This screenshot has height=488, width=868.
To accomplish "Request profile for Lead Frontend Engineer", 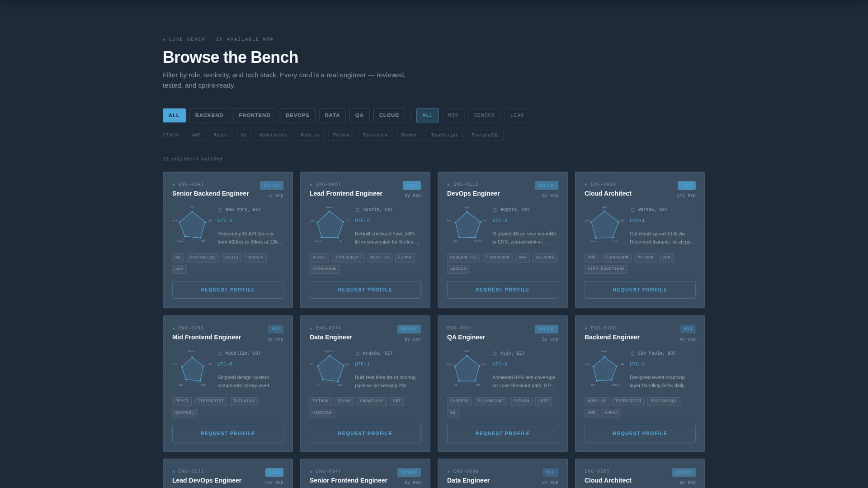I will click(x=365, y=290).
